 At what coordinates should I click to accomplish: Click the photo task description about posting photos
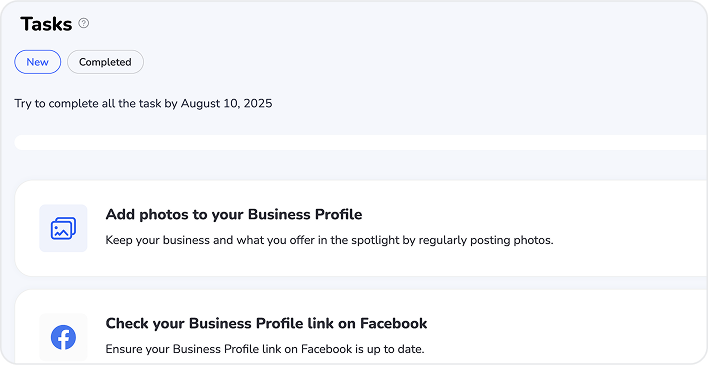[329, 240]
